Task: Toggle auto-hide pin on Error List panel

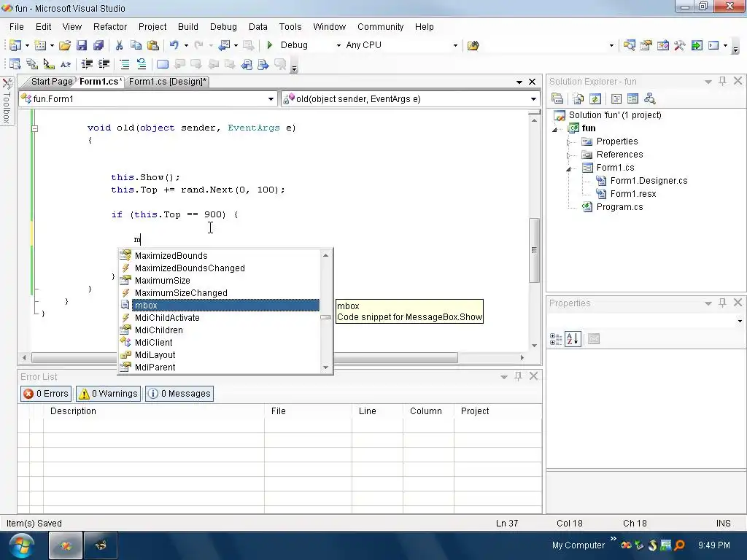Action: (x=518, y=376)
